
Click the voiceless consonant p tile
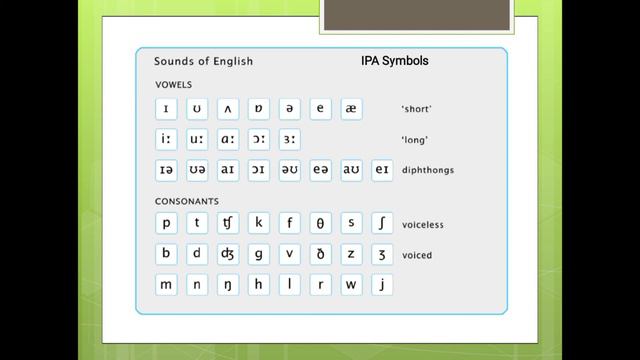(x=166, y=223)
